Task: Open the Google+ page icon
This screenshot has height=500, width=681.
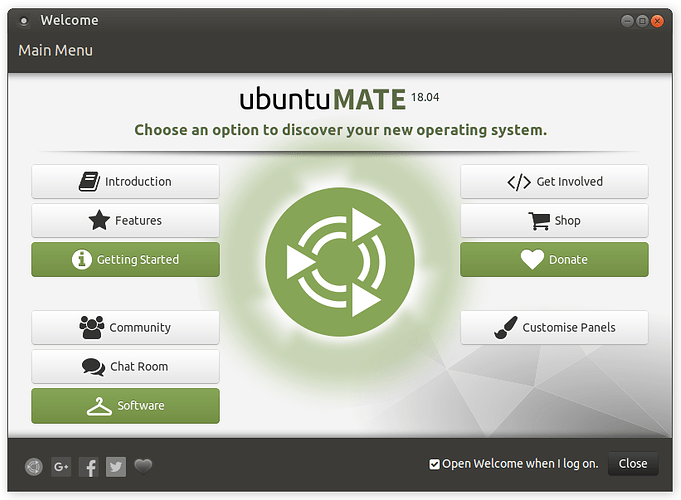Action: [61, 467]
